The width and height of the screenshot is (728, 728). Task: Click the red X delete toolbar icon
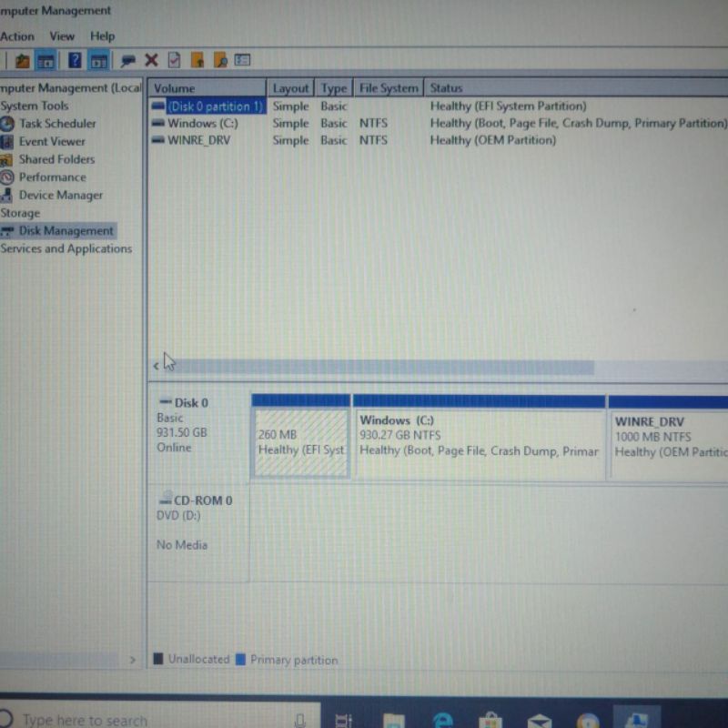(x=151, y=61)
